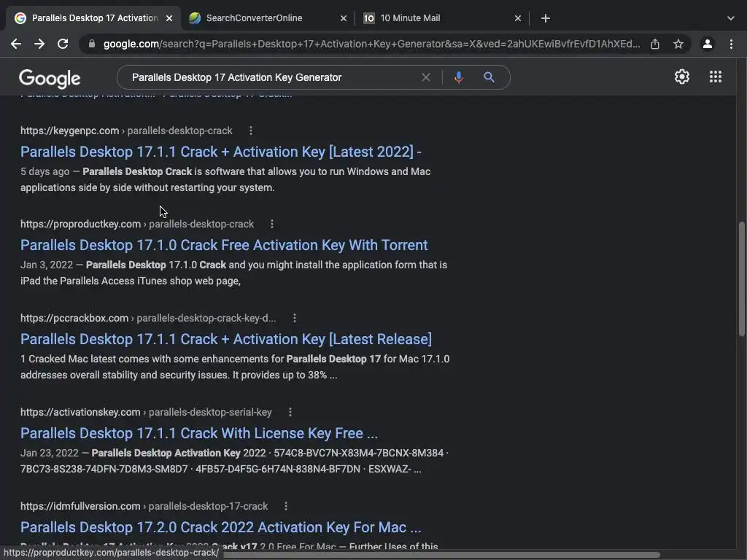Viewport: 747px width, 560px height.
Task: Open more options for keygenpc.com result
Action: coord(251,131)
